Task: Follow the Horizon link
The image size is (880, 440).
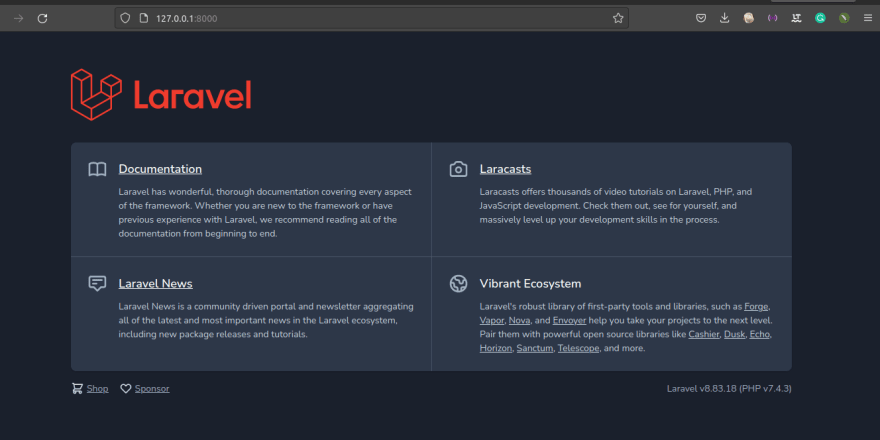Action: [x=496, y=349]
